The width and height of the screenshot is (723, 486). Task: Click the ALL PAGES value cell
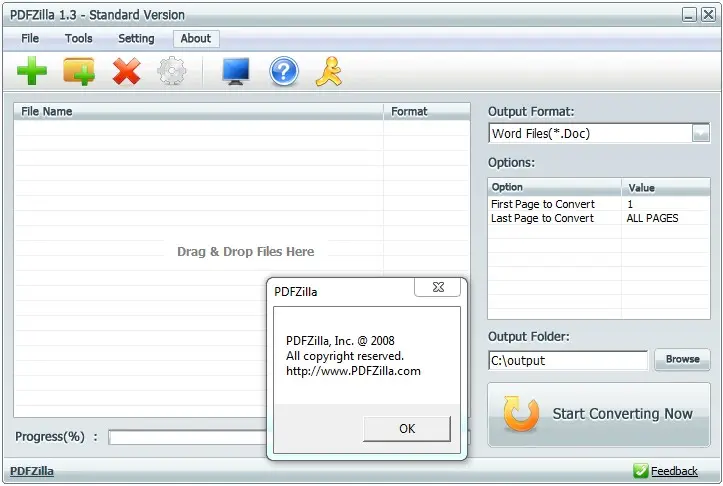click(x=652, y=218)
